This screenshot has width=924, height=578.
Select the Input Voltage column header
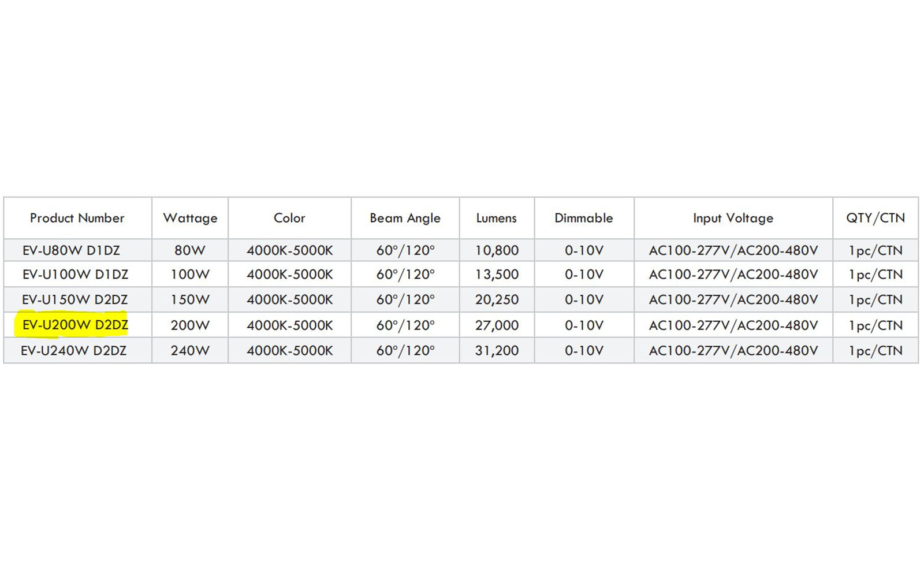733,218
